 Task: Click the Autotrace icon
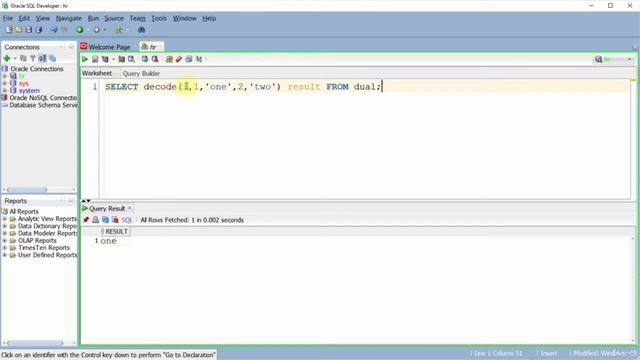point(121,60)
